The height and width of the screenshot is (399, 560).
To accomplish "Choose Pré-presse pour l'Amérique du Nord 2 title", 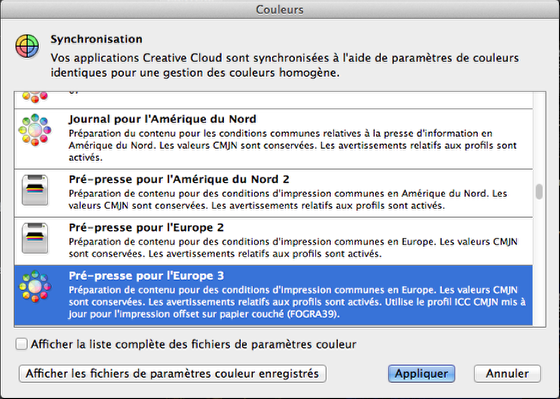I will 179,179.
